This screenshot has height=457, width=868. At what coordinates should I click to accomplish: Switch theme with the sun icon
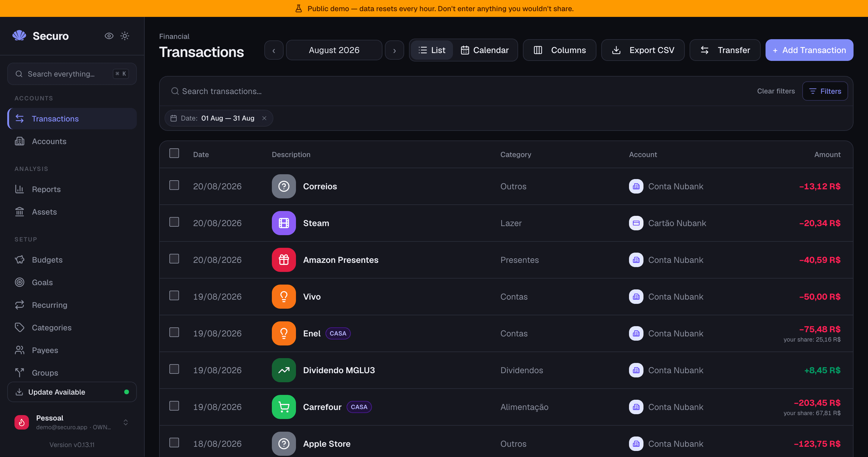[x=125, y=36]
